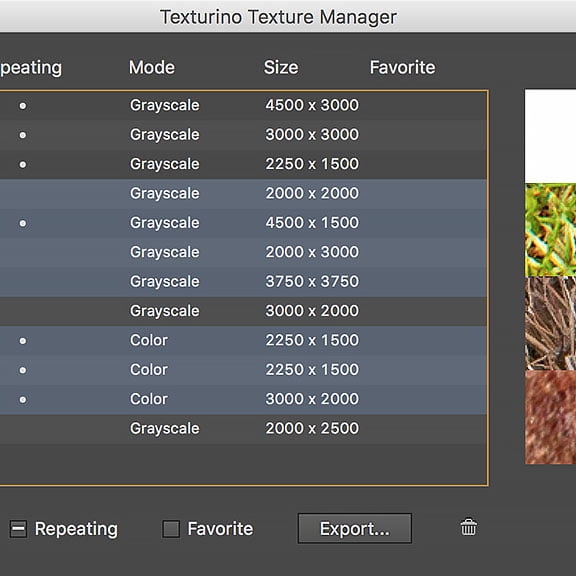Screen dimensions: 576x576
Task: Click repeating dot in 4500 x 3000 row
Action: pos(23,106)
